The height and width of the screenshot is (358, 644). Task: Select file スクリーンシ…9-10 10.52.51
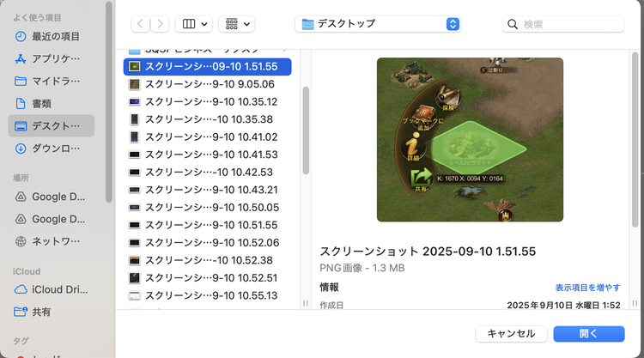208,278
